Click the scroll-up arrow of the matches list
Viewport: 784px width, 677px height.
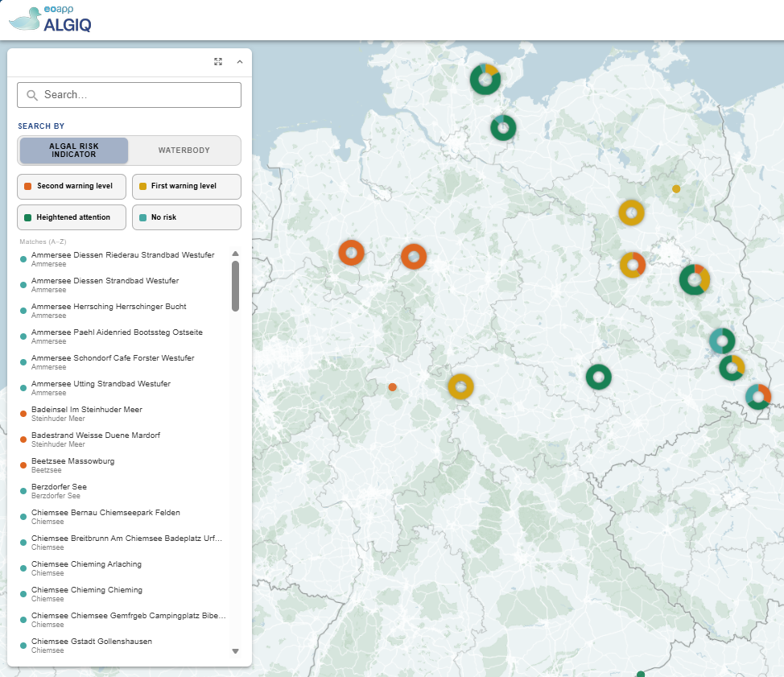(x=236, y=254)
